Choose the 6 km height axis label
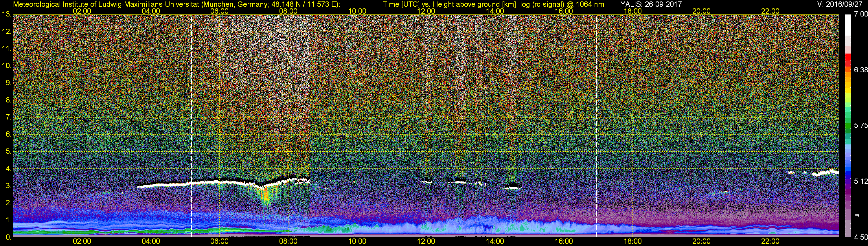 [8, 135]
